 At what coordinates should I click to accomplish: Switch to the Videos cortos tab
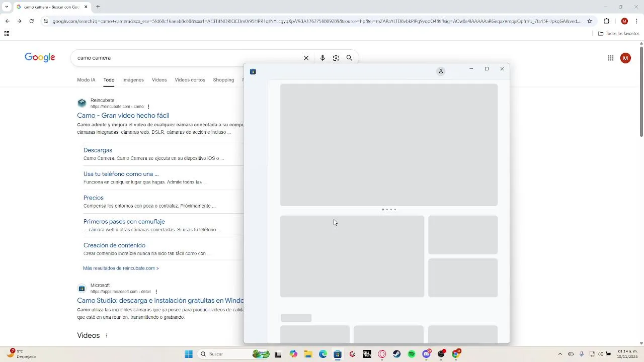(x=190, y=80)
